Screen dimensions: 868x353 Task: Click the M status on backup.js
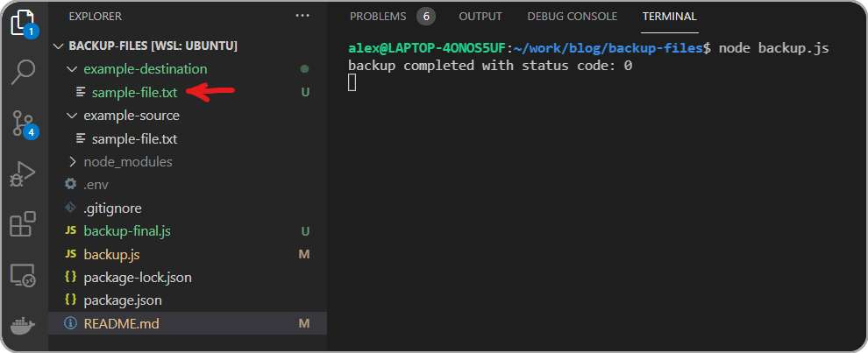click(x=304, y=254)
